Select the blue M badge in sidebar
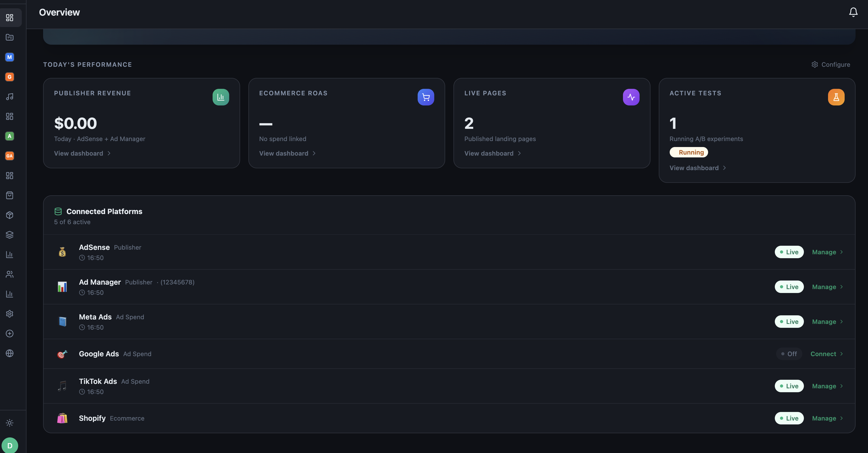Image resolution: width=868 pixels, height=453 pixels. [10, 57]
